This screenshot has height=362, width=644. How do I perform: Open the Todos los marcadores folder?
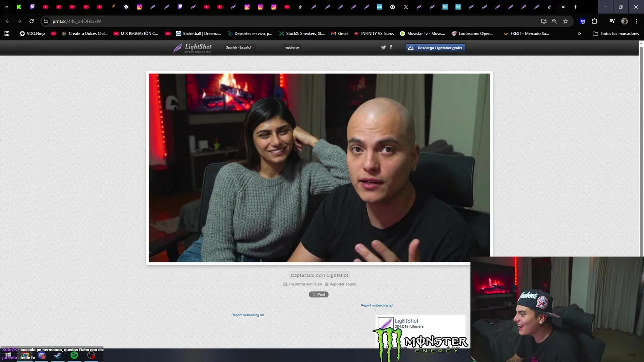(616, 33)
